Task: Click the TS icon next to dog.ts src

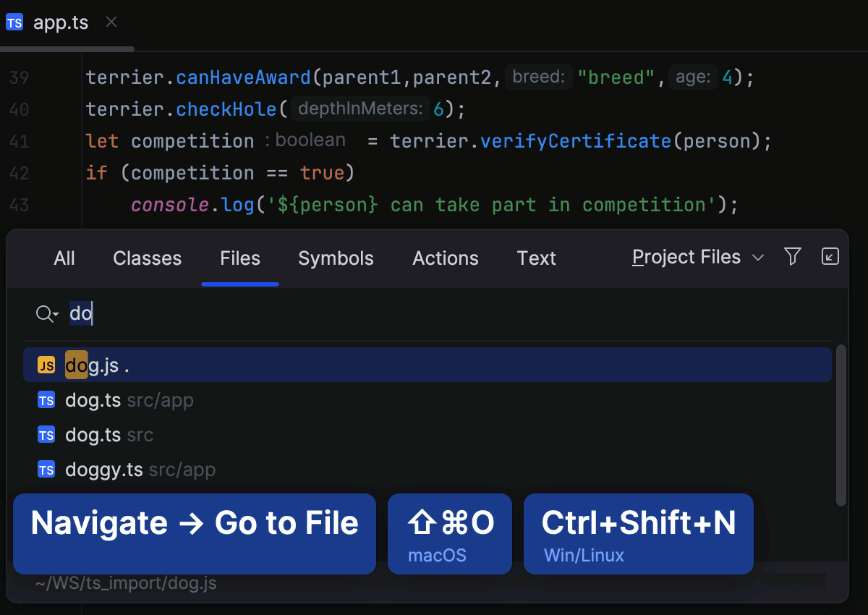Action: [46, 434]
